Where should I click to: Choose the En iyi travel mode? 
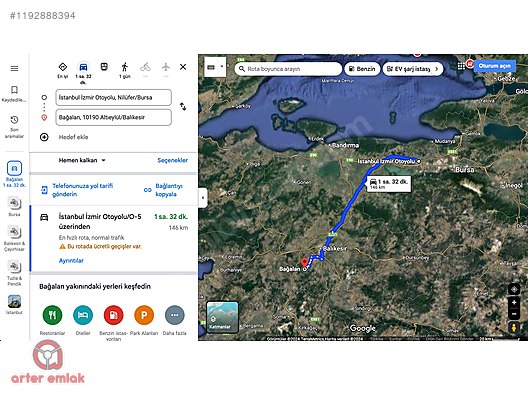point(63,70)
